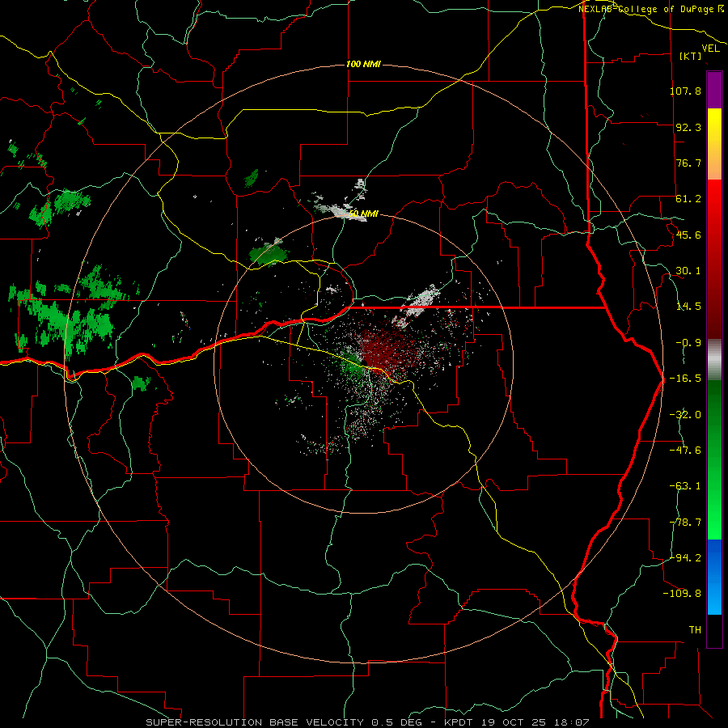Click the -47.6 value on velocity scale
The image size is (728, 728).
(x=685, y=451)
